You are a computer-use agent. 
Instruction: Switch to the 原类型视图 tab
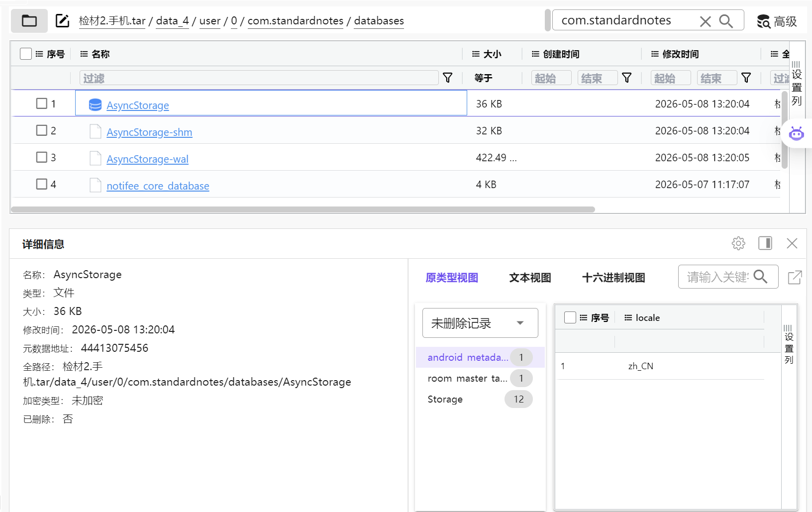[452, 278]
